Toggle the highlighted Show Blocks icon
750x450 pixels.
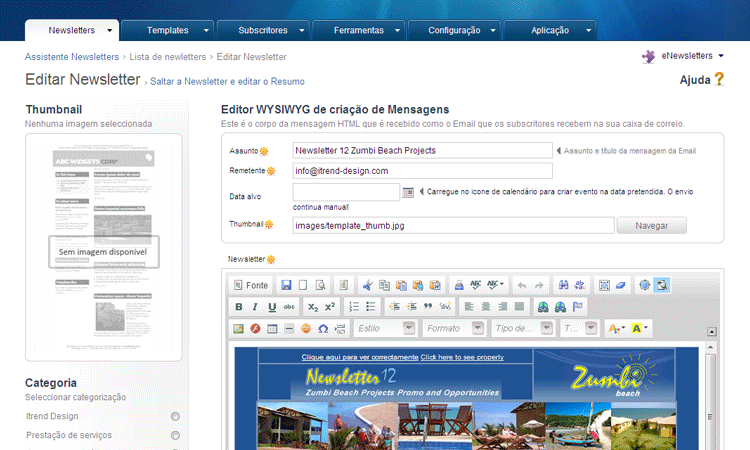pos(662,285)
